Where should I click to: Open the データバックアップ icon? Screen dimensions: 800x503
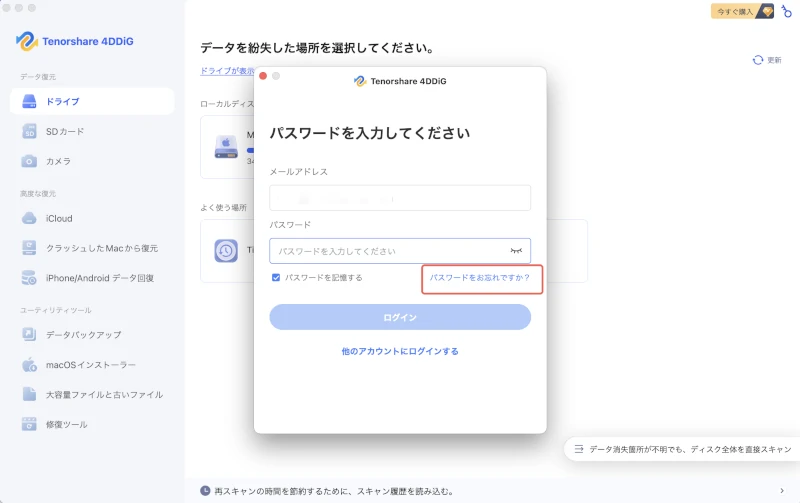pos(29,335)
